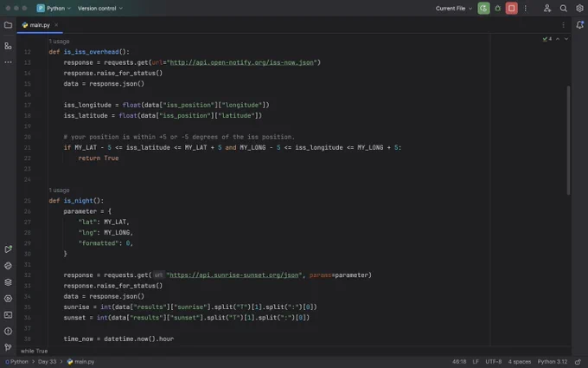Click 'response.raise_for_status()' on line 14
The height and width of the screenshot is (368, 588).
113,73
